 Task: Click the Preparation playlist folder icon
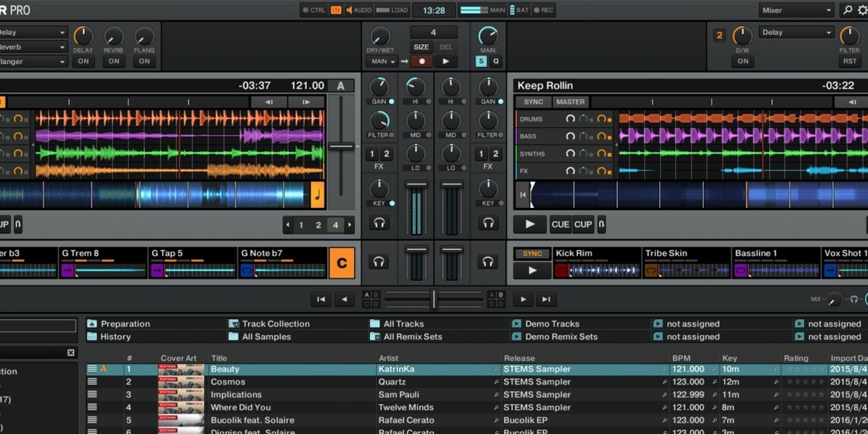click(92, 324)
